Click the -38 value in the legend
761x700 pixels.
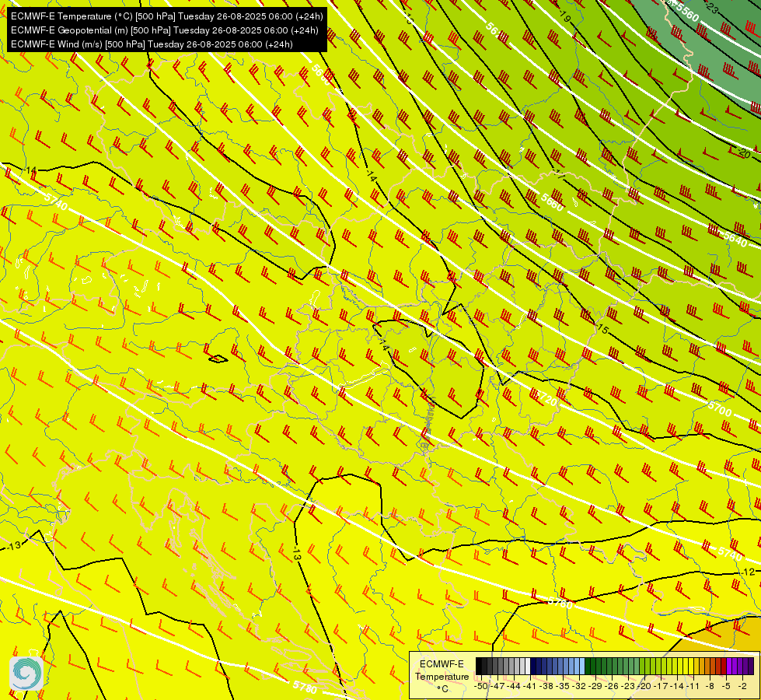coord(546,686)
